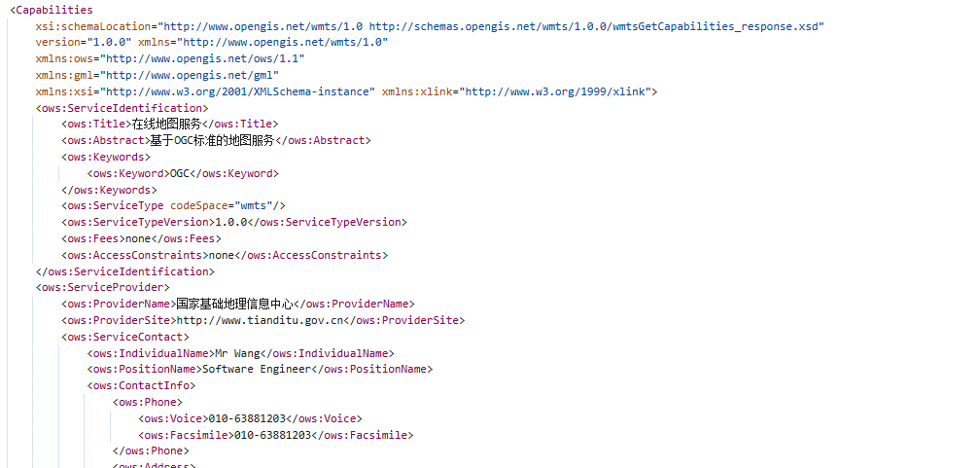
Task: Select the ServiceTypeVersion value 1.0.0
Action: [x=230, y=222]
